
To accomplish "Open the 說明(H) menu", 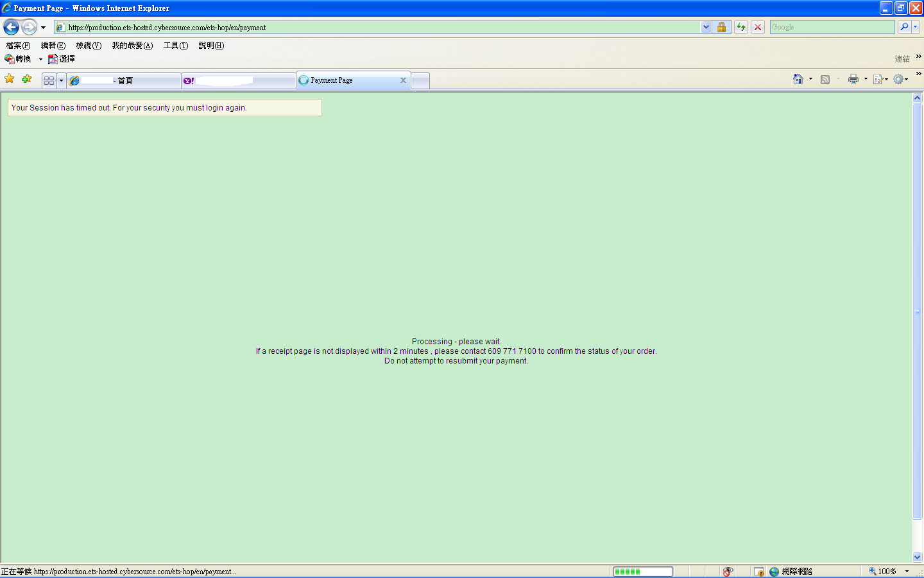I will tap(211, 46).
